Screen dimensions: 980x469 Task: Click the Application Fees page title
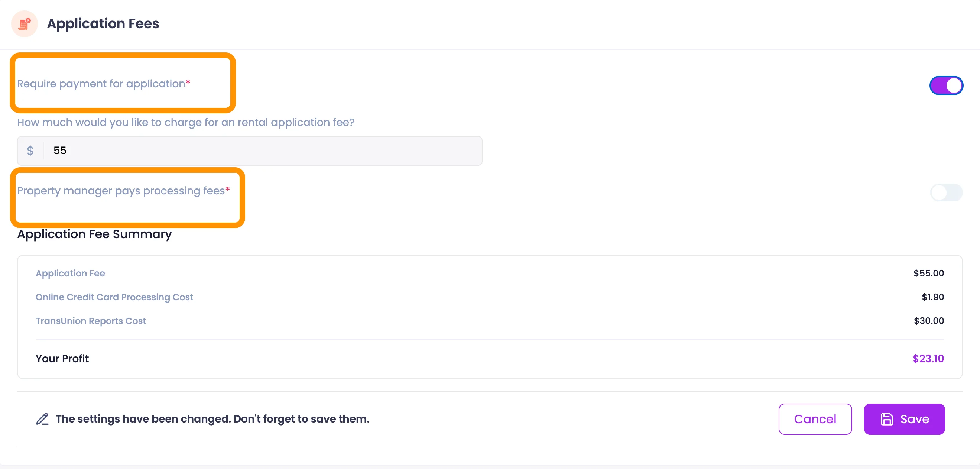coord(103,24)
